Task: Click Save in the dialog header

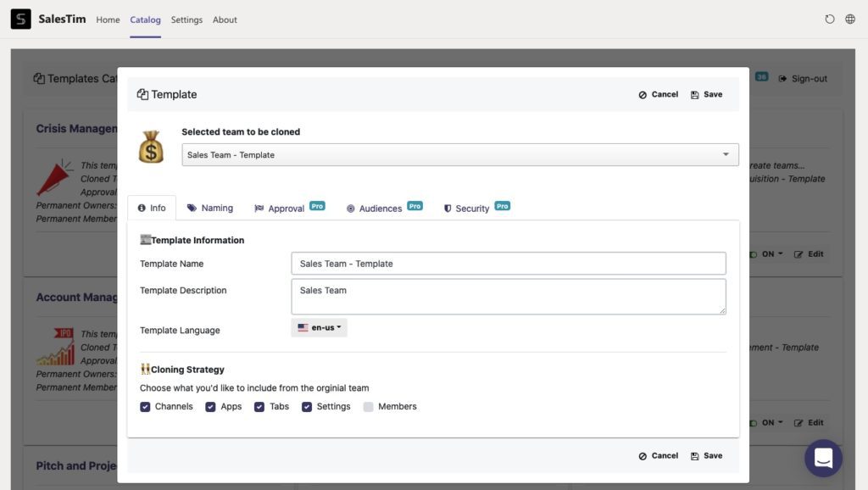Action: pos(706,95)
